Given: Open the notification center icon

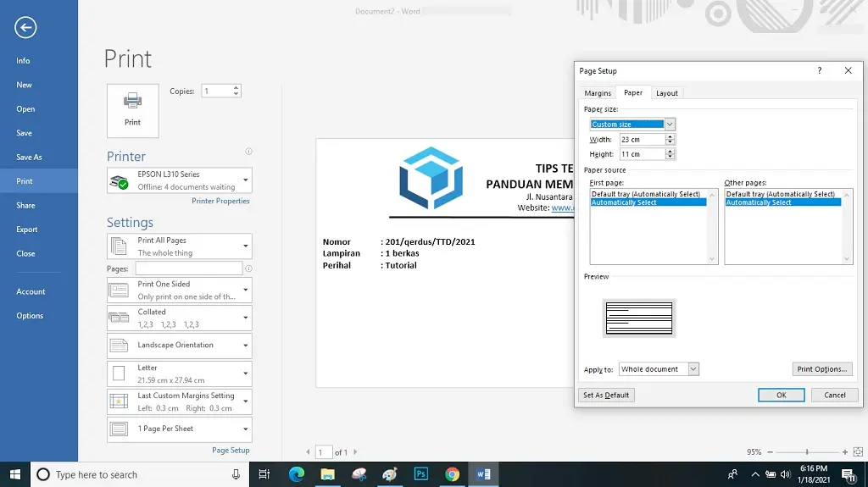Looking at the screenshot, I should point(848,474).
